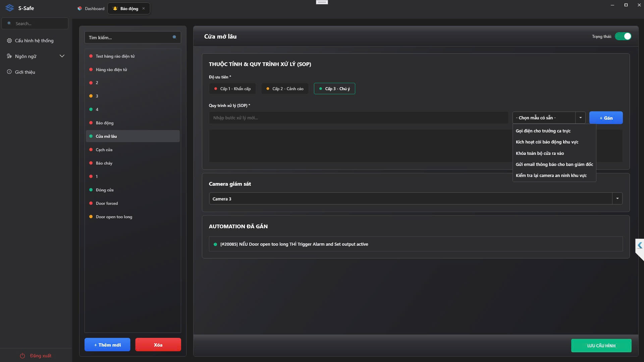644x362 pixels.
Task: Click the Cấu hình hệ thống gear icon
Action: point(9,41)
